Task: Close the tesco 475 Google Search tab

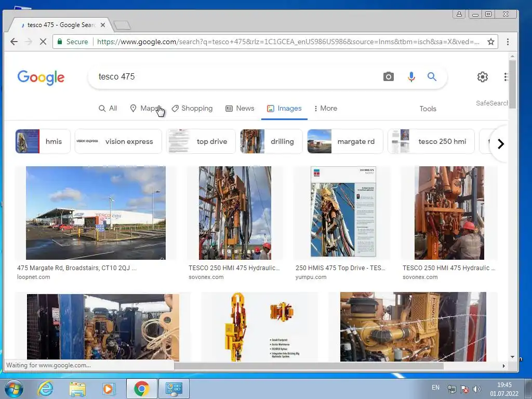Action: [103, 25]
